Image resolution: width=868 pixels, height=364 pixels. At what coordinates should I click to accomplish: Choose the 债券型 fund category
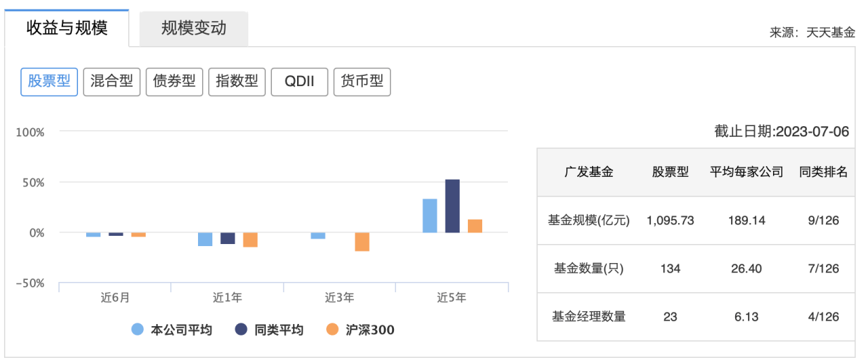pos(174,81)
